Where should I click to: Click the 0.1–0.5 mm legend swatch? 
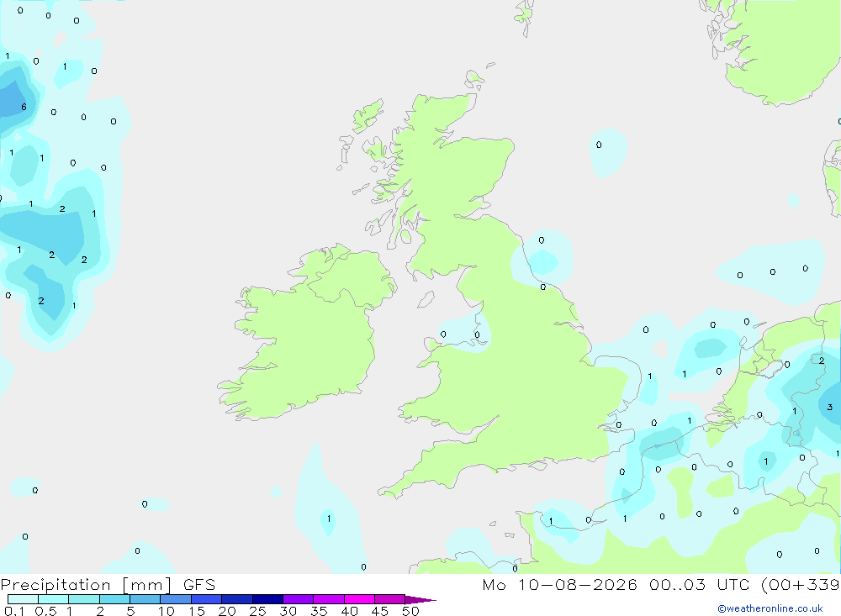(23, 599)
